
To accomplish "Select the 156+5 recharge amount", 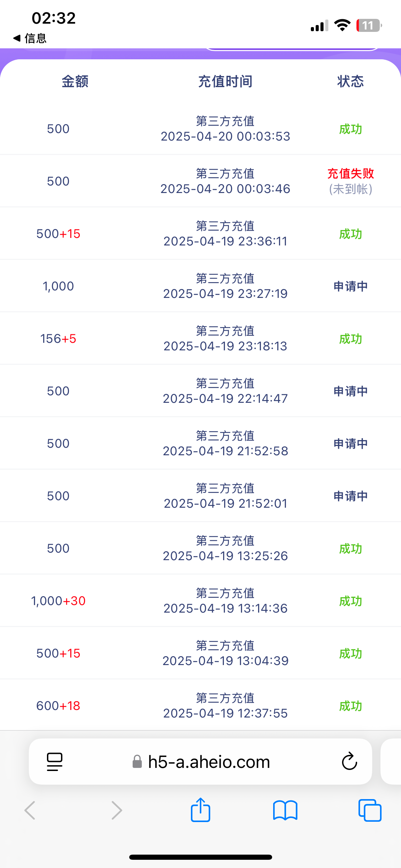I will point(58,339).
